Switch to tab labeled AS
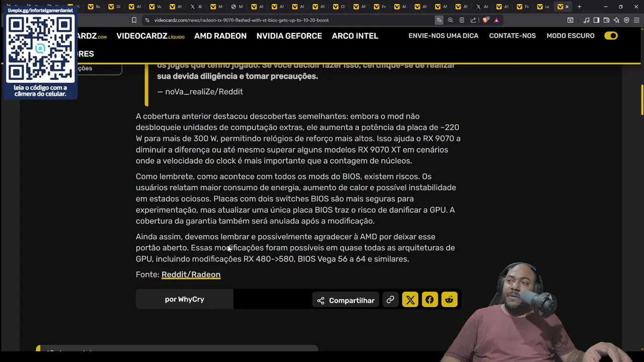 (503, 7)
